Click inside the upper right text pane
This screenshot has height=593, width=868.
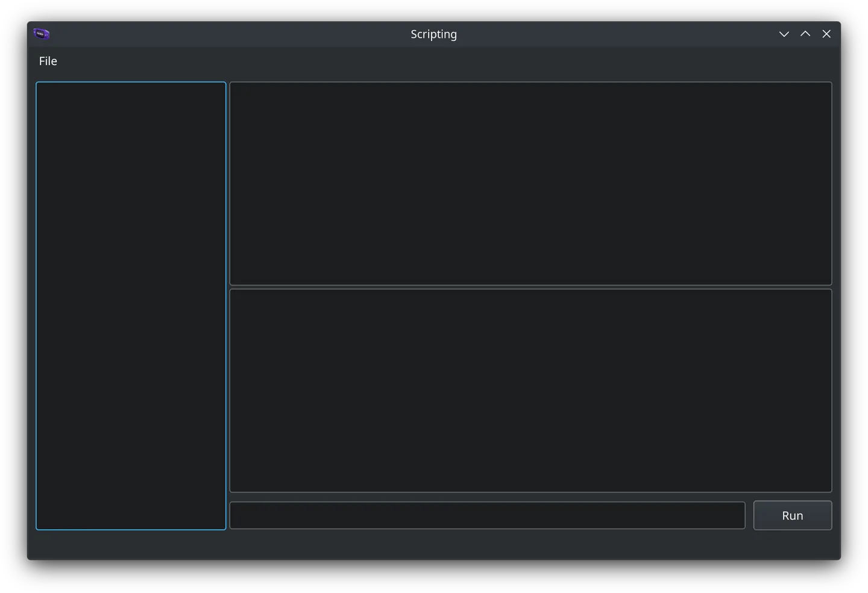(530, 183)
